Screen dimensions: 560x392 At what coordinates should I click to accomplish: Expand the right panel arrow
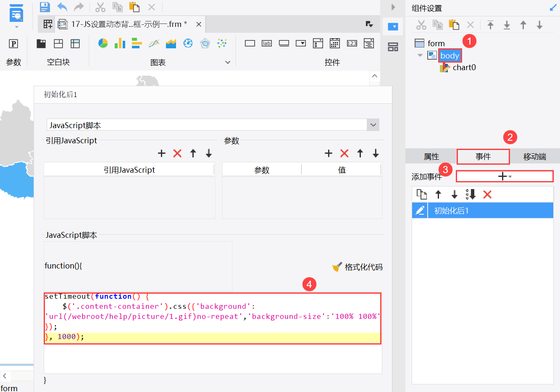coord(393,7)
